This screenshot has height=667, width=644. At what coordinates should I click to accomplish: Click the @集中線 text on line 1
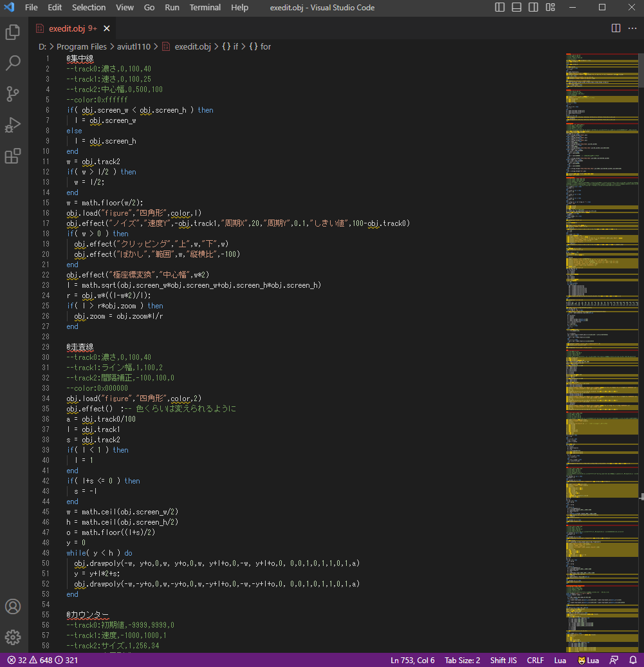tap(80, 59)
